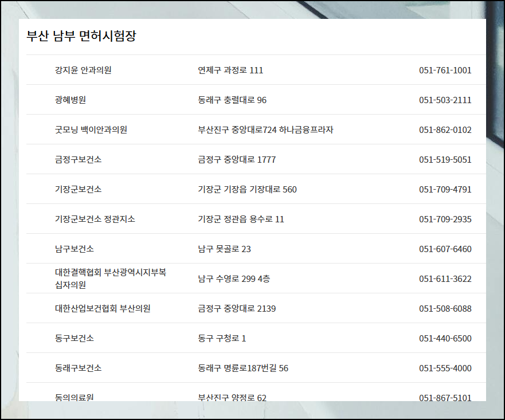Click phone number 051-555-4000
Viewport: 505px width, 420px height.
tap(445, 368)
